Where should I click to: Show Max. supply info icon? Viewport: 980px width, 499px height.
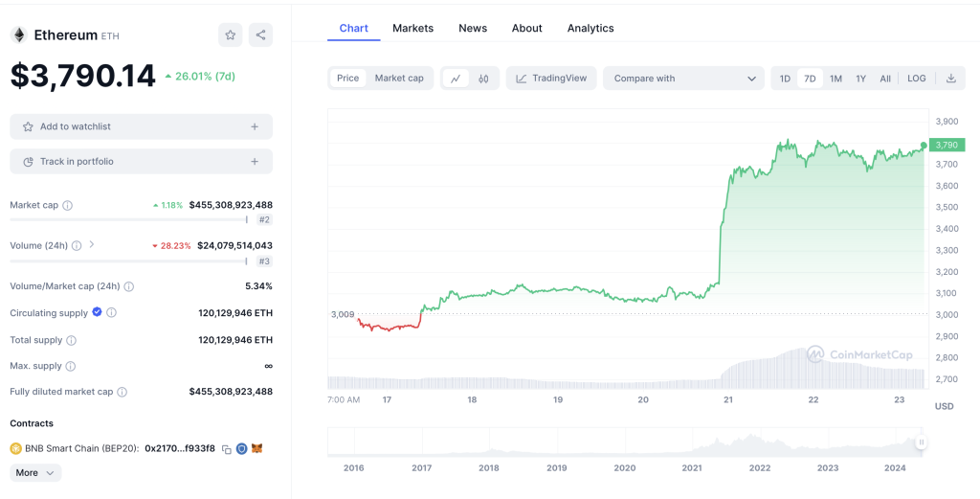pos(71,366)
